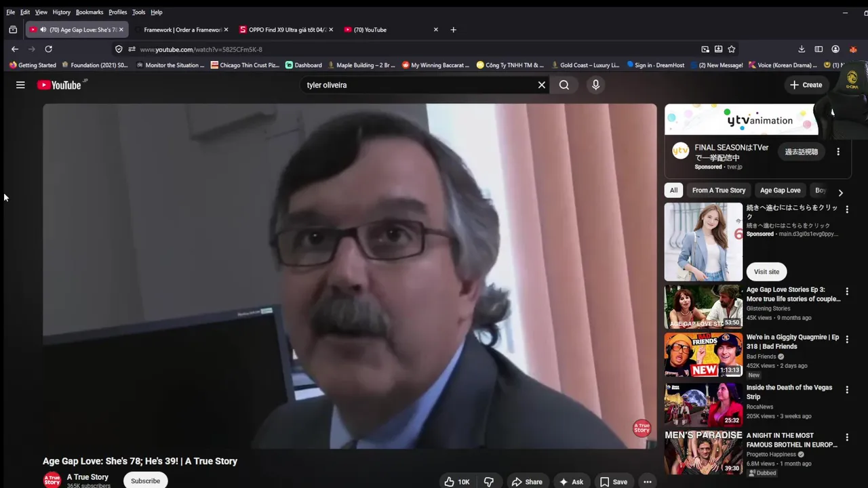
Task: Mute the playing tab via its speaker icon
Action: pos(43,30)
